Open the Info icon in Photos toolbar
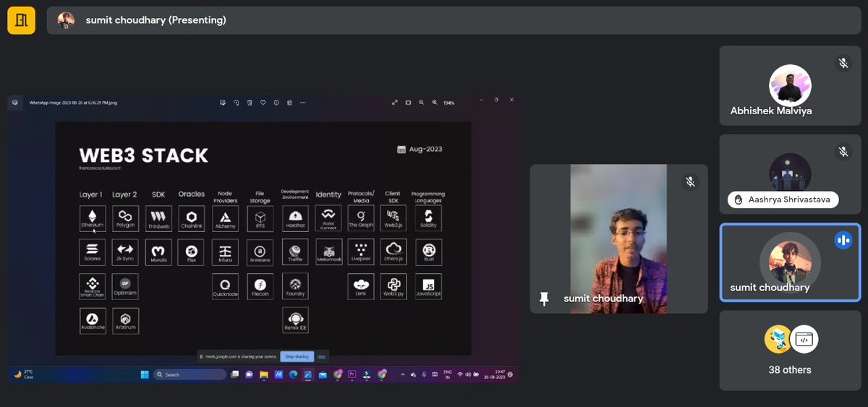 [276, 103]
